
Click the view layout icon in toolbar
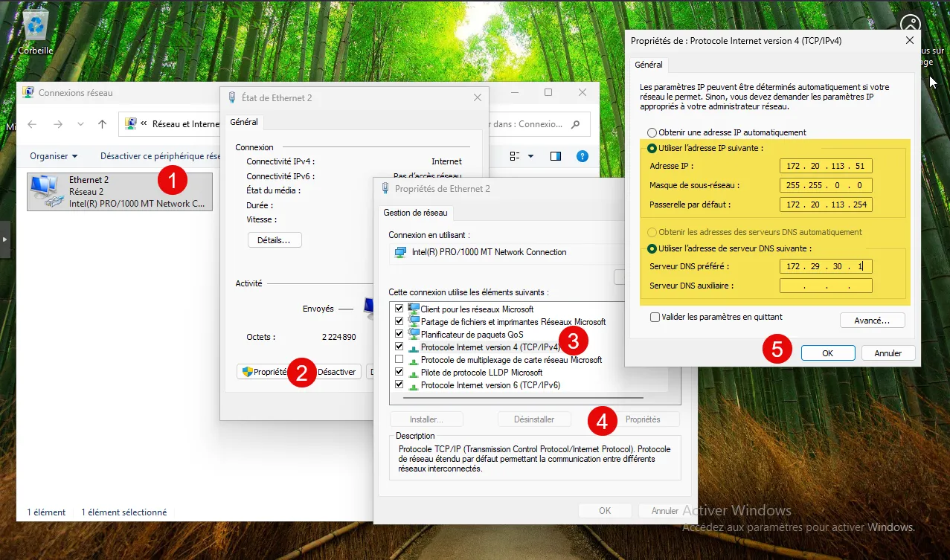pyautogui.click(x=515, y=156)
